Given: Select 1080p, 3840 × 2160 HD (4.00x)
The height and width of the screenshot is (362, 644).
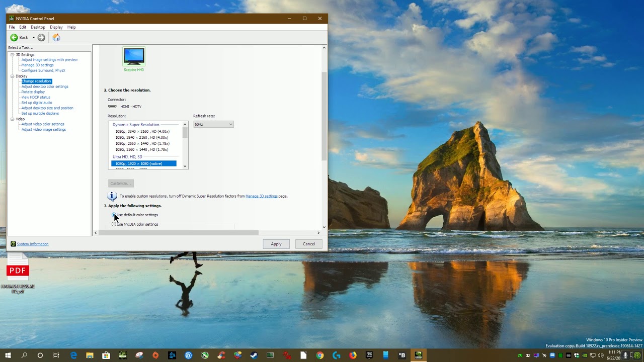Looking at the screenshot, I should click(142, 131).
